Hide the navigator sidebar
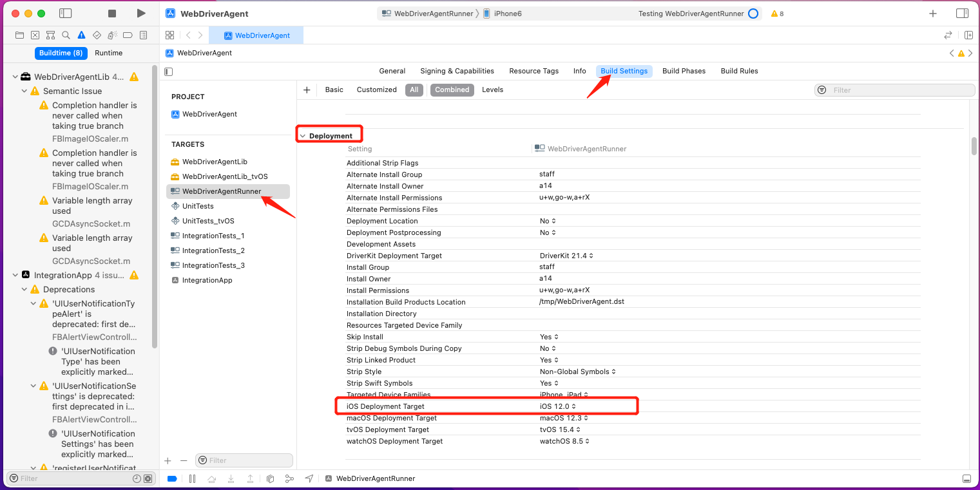Screen dimensions: 980x490 click(x=65, y=14)
